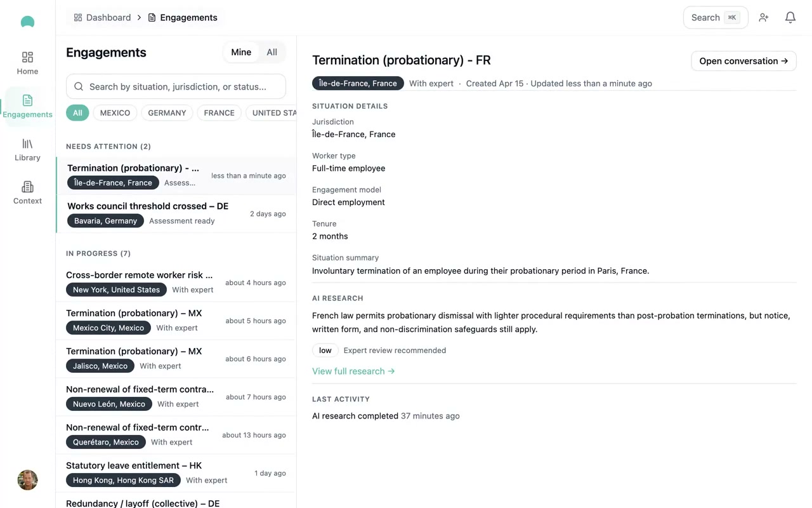Select the All jurisdiction filter chip
Image resolution: width=812 pixels, height=508 pixels.
tap(77, 113)
